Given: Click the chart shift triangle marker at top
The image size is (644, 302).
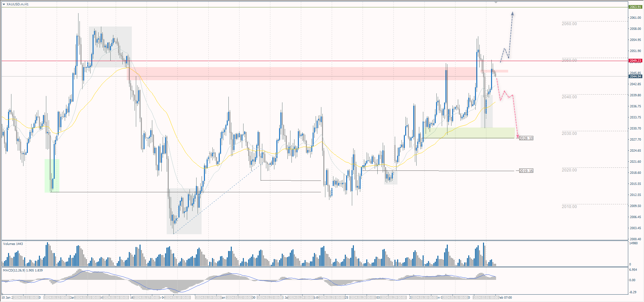Looking at the screenshot, I should (496, 2).
